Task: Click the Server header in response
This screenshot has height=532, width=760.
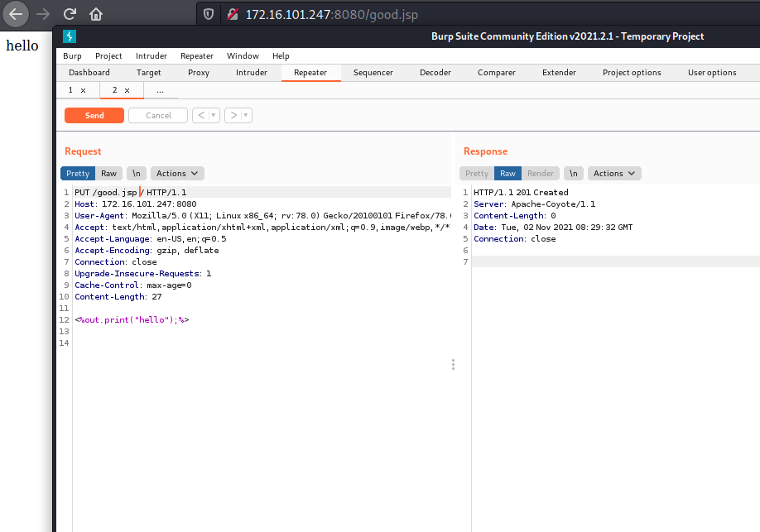Action: 535,204
